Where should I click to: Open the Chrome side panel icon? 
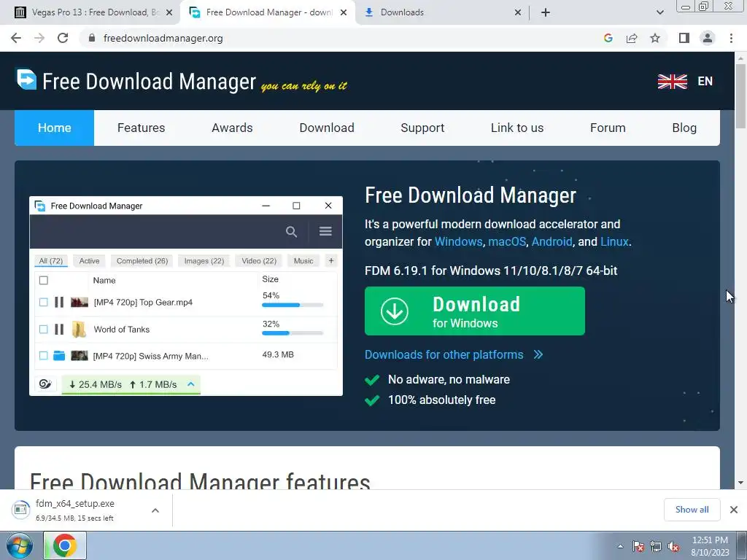click(x=684, y=38)
